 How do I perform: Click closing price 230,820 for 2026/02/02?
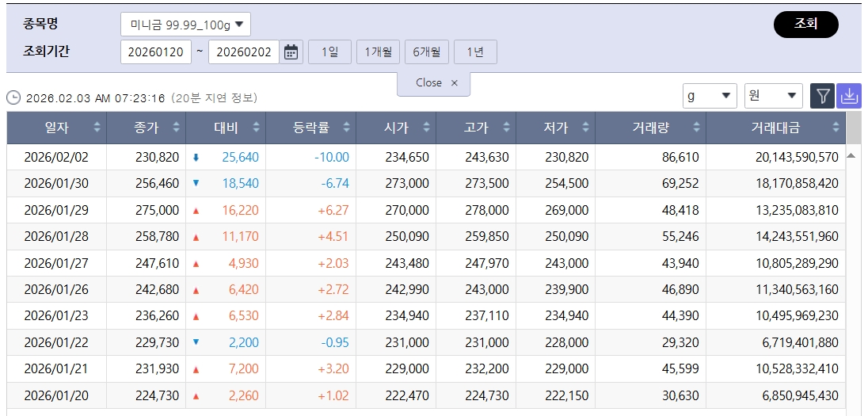click(158, 158)
